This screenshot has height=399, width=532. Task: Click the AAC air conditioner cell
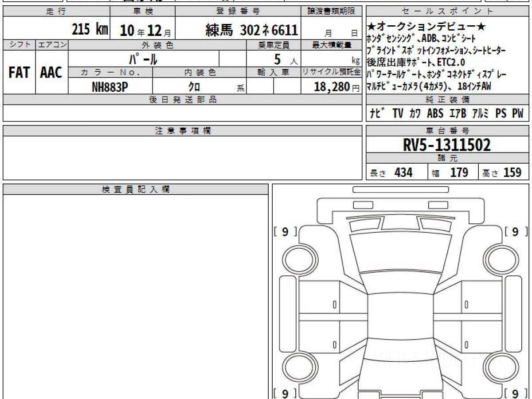tap(51, 72)
